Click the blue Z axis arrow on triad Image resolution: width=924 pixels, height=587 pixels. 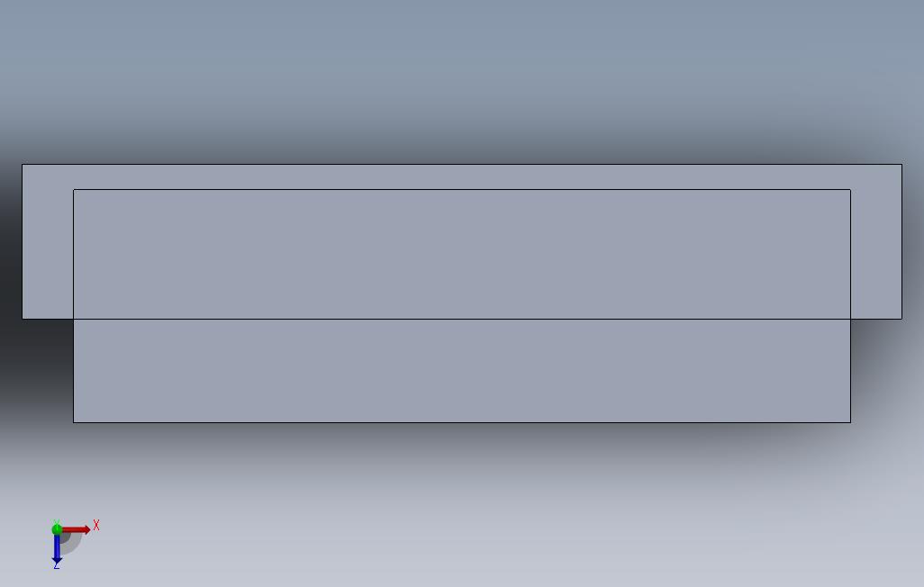click(x=57, y=548)
